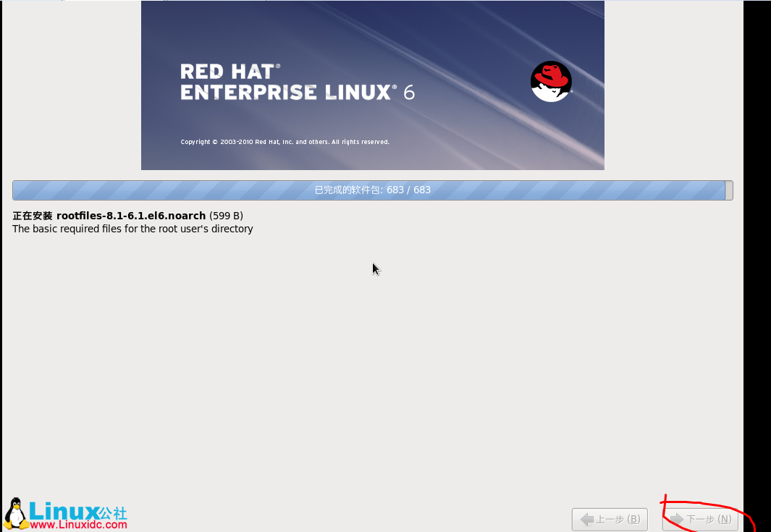Click the left arrow icon on the 上一步 button
This screenshot has height=532, width=771.
586,519
